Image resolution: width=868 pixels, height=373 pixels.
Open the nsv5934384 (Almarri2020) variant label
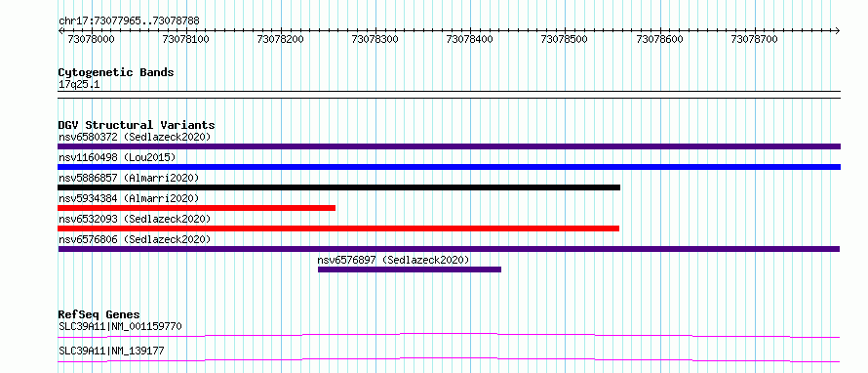click(x=129, y=198)
